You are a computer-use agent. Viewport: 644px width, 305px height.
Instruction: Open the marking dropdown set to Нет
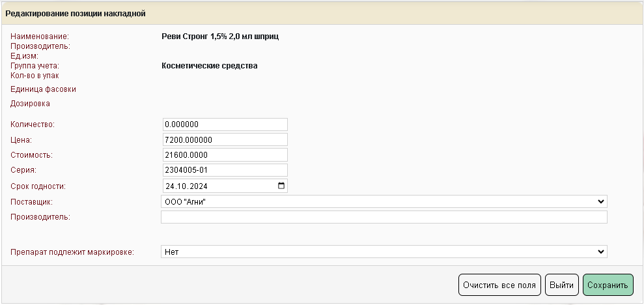384,252
